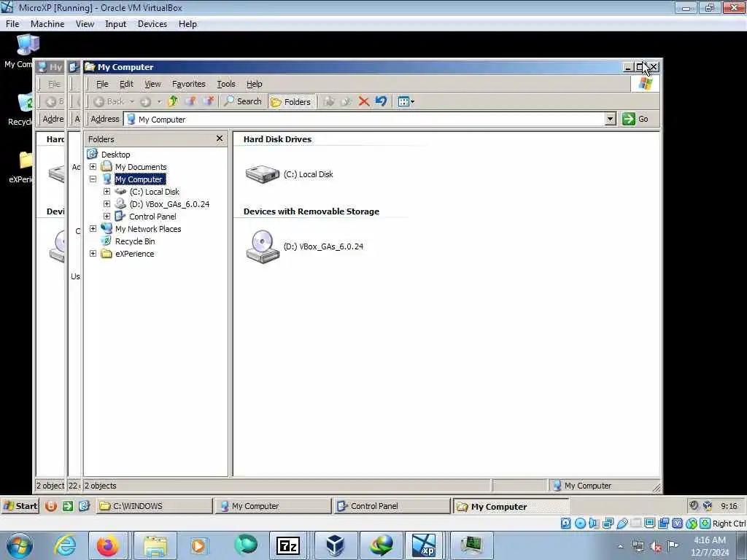Click the orange quick launch icon beside Start
The height and width of the screenshot is (560, 747).
tap(50, 506)
